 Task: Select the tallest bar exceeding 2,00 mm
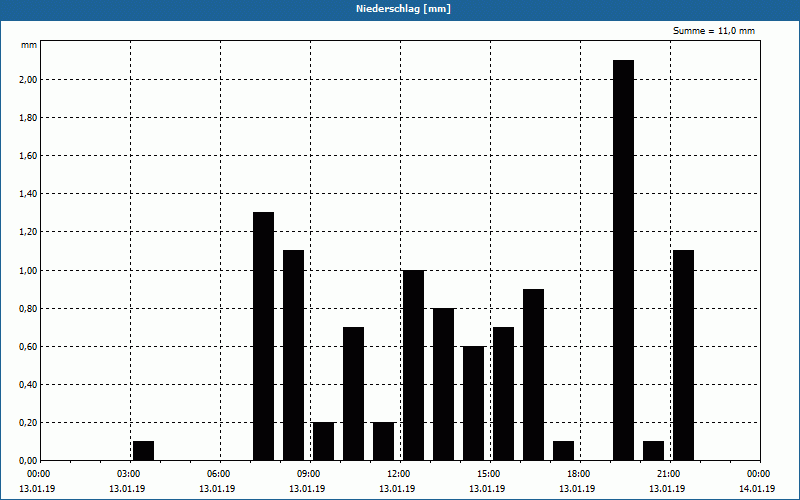coord(623,260)
